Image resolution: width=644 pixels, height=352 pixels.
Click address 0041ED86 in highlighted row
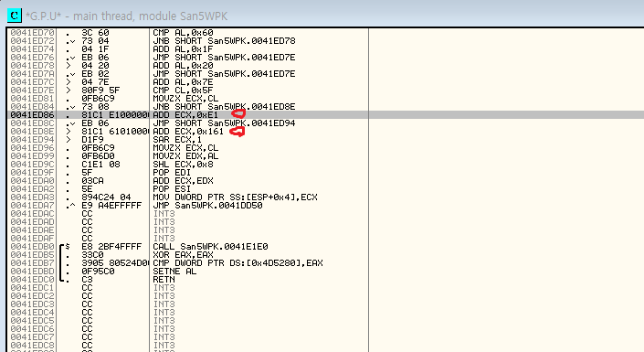click(x=33, y=114)
